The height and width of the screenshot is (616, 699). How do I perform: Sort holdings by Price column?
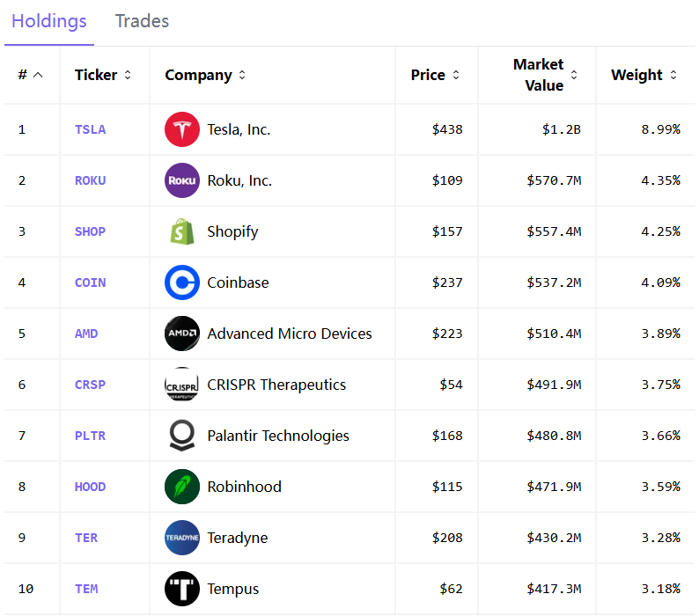[435, 75]
